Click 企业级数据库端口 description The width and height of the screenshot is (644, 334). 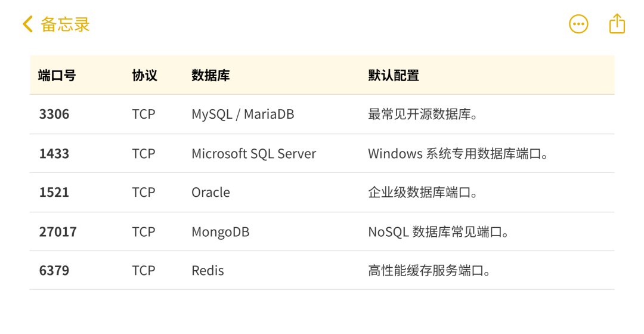[x=423, y=192]
